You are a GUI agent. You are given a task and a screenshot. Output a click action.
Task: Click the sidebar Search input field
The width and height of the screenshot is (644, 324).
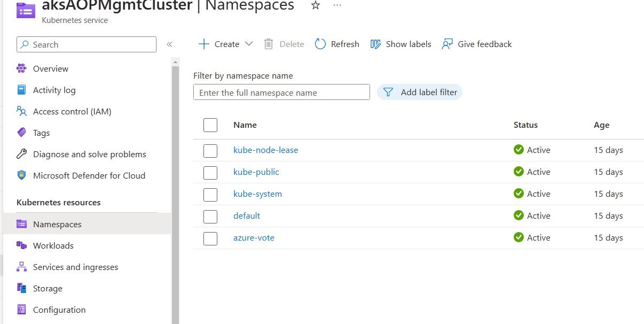[87, 44]
